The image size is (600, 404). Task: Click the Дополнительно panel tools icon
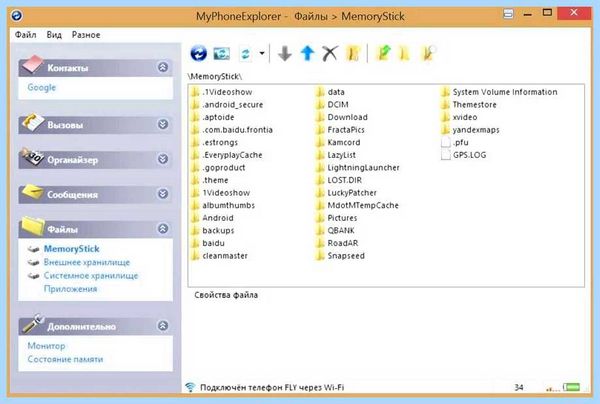(33, 324)
